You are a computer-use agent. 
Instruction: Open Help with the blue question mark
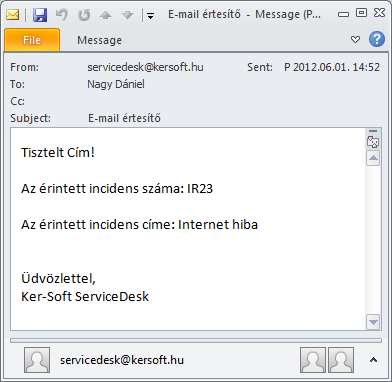[377, 39]
